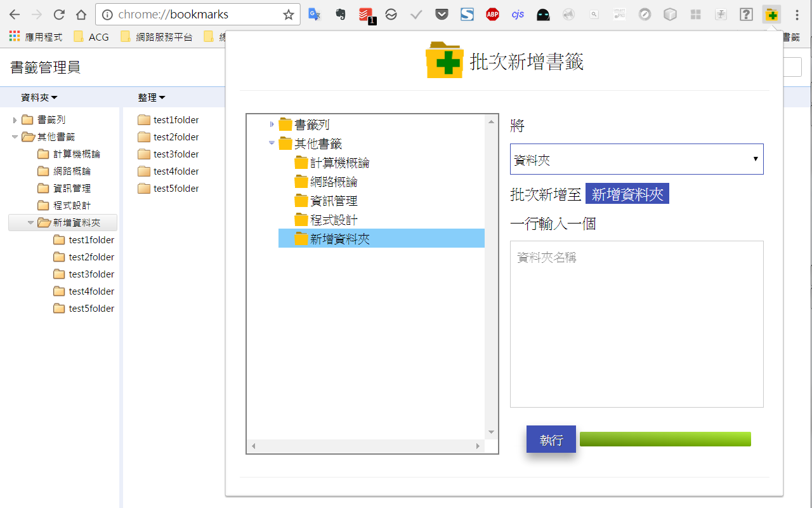Click the grey checkmark extension icon
The width and height of the screenshot is (812, 508).
[x=416, y=14]
